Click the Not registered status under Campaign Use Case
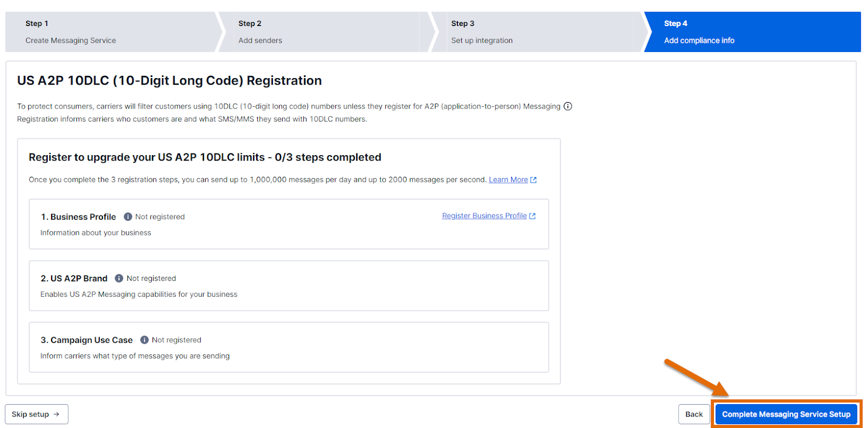 point(176,340)
